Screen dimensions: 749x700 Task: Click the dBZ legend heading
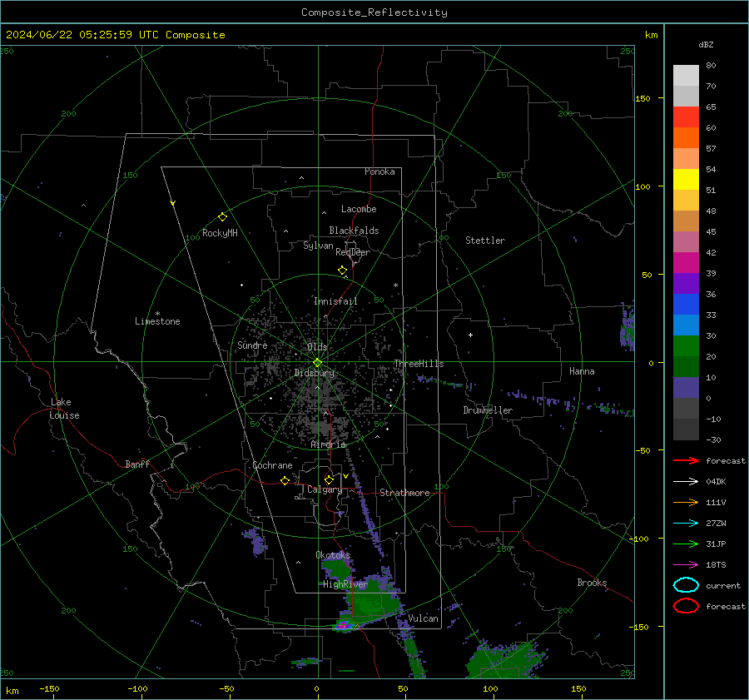coord(706,44)
